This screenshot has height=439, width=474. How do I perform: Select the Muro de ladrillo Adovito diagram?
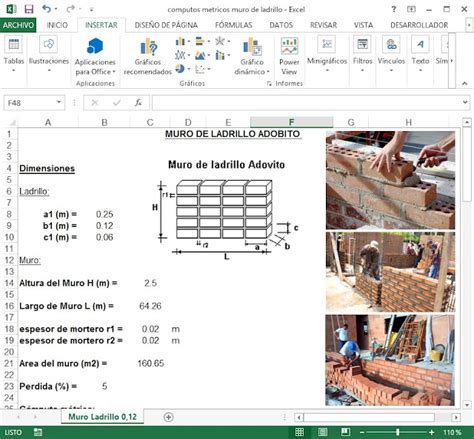coord(227,210)
